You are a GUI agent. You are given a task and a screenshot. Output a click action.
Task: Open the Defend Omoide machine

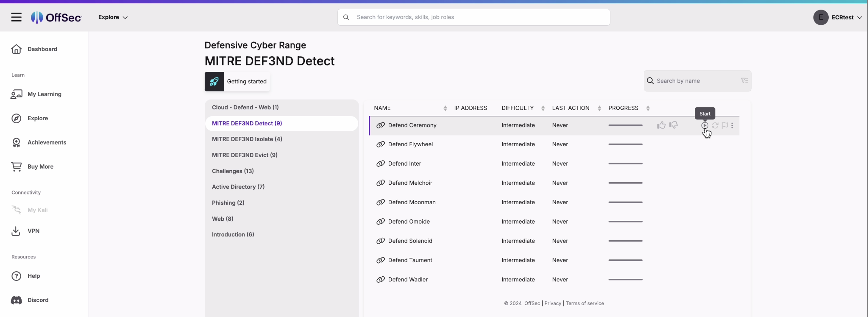[x=409, y=221]
